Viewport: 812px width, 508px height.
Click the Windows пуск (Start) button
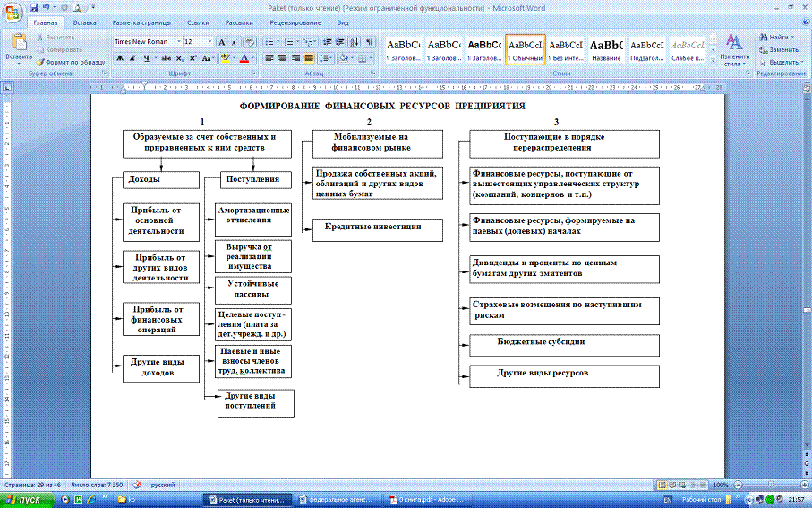click(29, 499)
